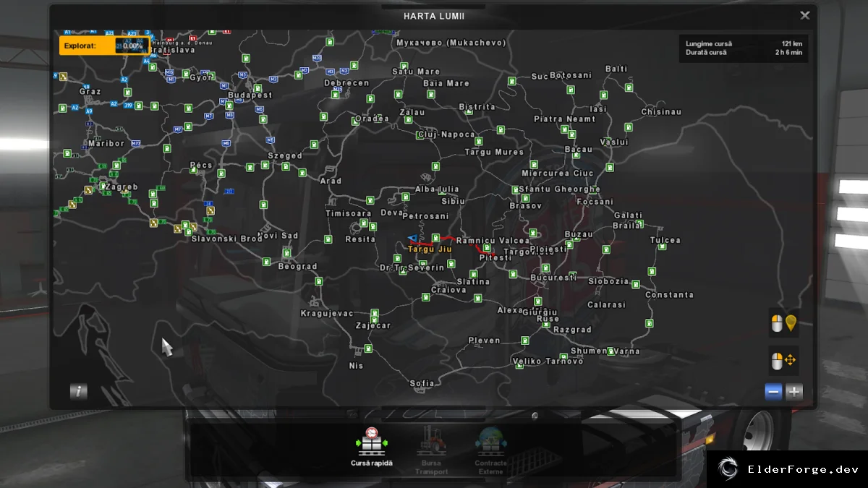Open the map info legend button
The width and height of the screenshot is (868, 488).
tap(78, 392)
